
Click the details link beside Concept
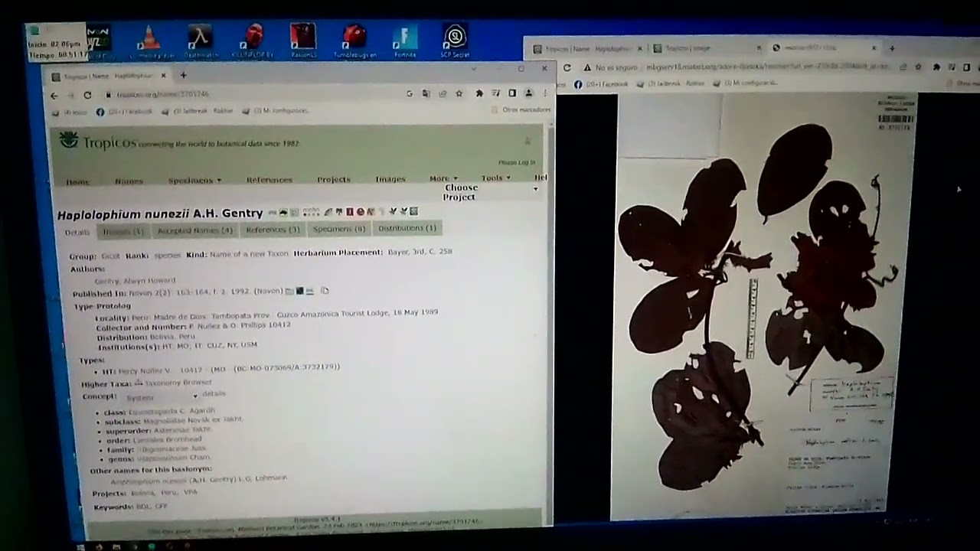214,393
